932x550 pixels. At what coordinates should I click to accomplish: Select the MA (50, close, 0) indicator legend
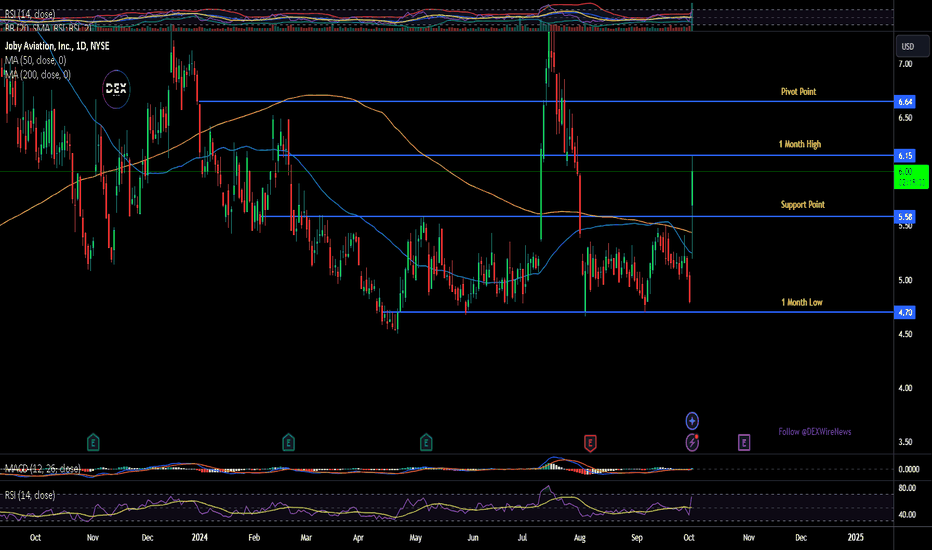(x=36, y=60)
